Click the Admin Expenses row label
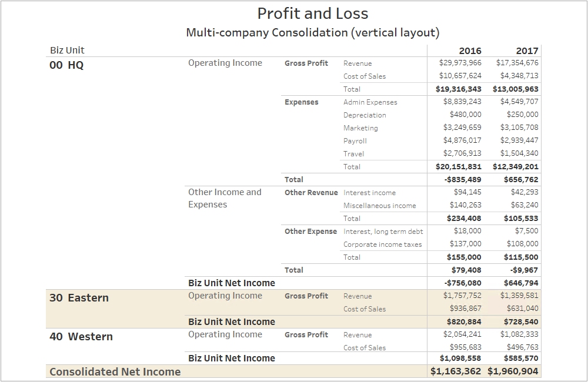This screenshot has height=382, width=588. pyautogui.click(x=370, y=102)
